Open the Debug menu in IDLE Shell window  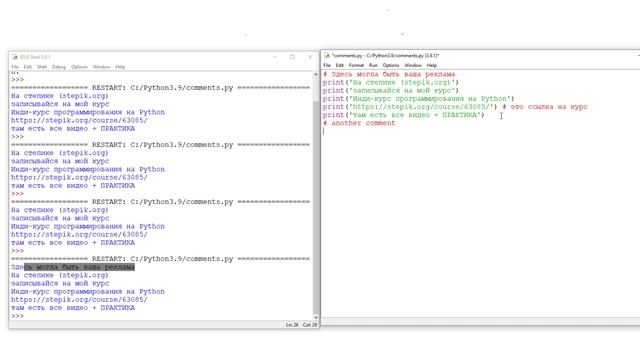click(x=59, y=67)
